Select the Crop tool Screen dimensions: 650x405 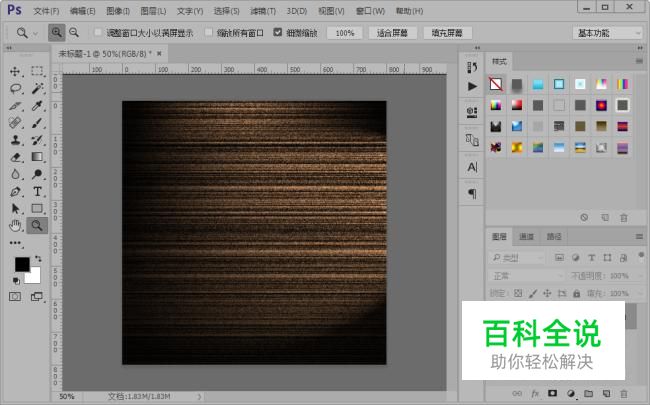click(x=15, y=106)
